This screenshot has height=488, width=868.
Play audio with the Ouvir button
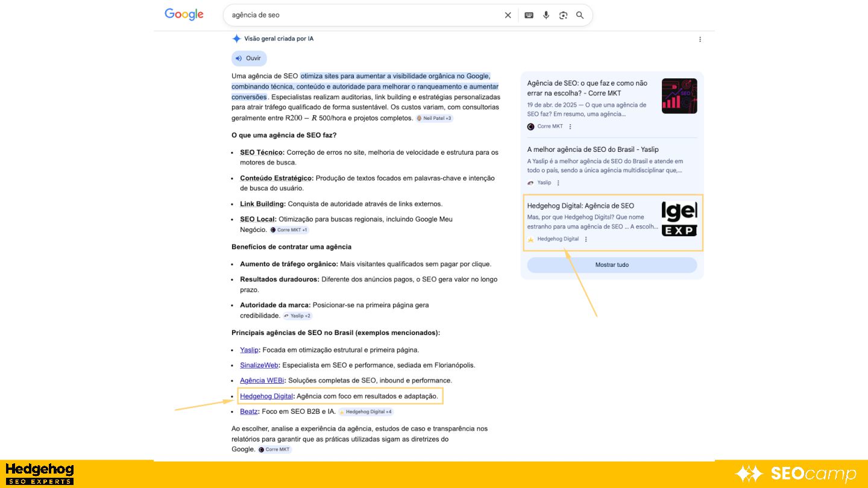point(249,58)
